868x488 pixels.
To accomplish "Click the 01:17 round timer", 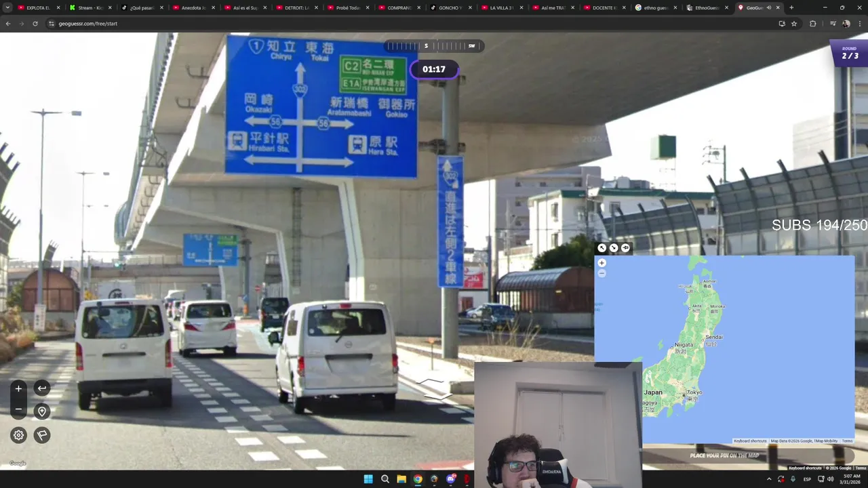I will [434, 69].
